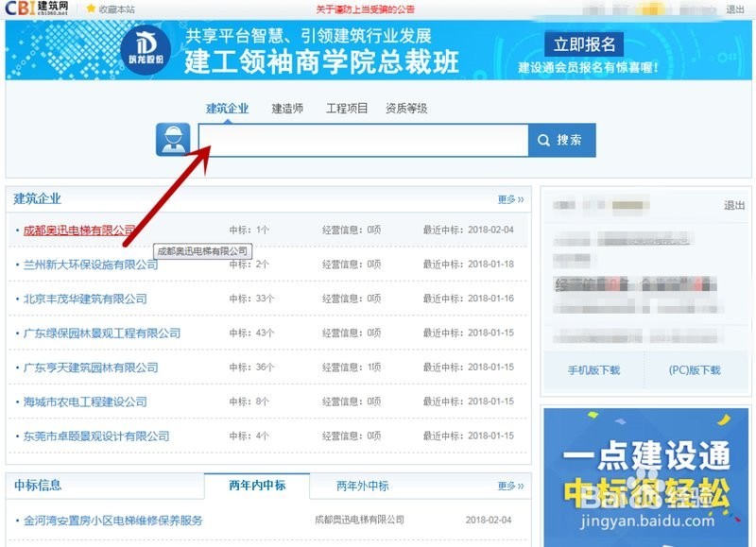Switch to the 两年内中标 tab
The image size is (756, 547).
pos(257,486)
